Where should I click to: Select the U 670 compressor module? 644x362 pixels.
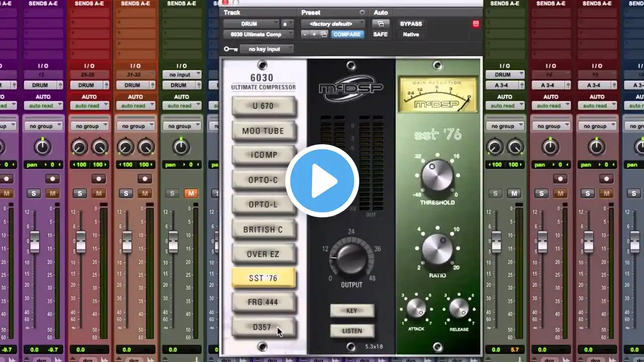pyautogui.click(x=263, y=106)
